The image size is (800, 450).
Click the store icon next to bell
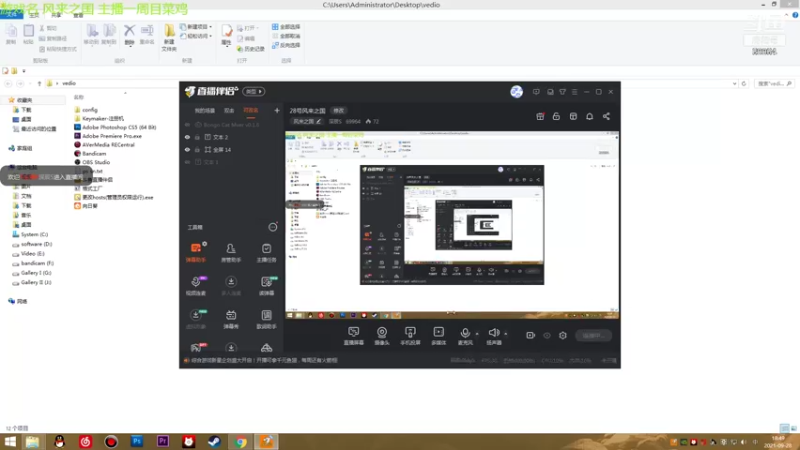point(573,116)
